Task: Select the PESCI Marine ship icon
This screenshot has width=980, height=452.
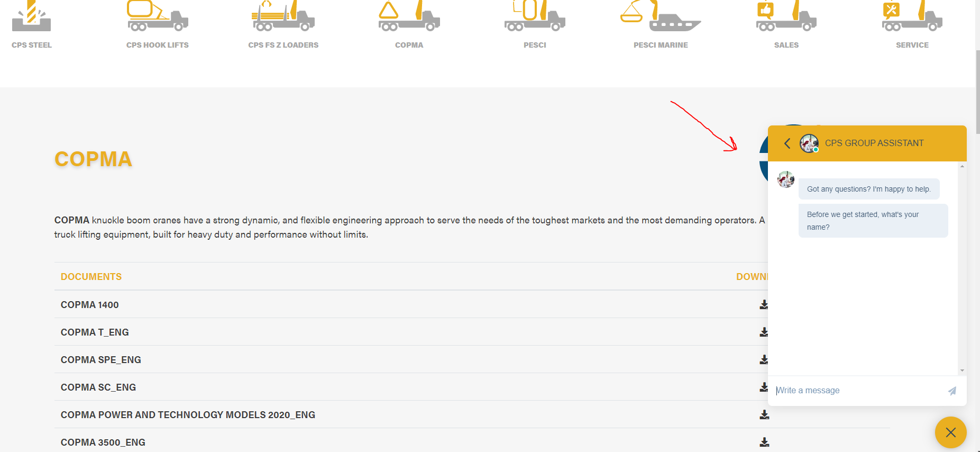Action: pyautogui.click(x=661, y=15)
